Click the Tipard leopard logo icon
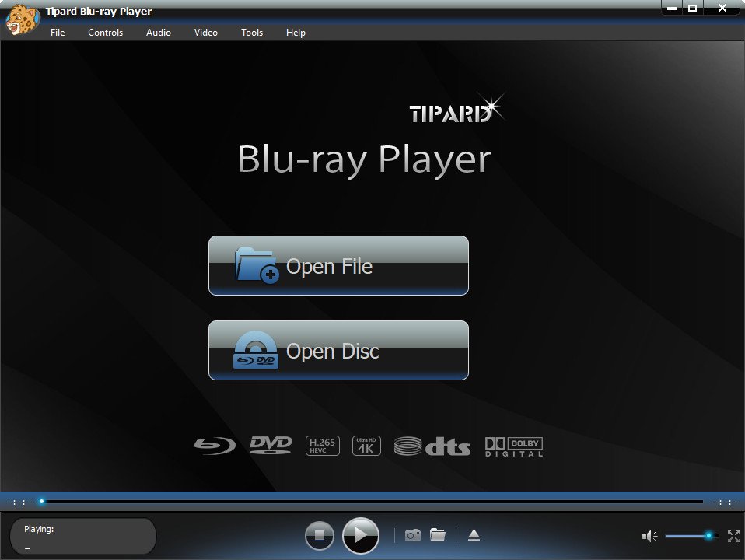Viewport: 745px width, 560px height. point(20,19)
